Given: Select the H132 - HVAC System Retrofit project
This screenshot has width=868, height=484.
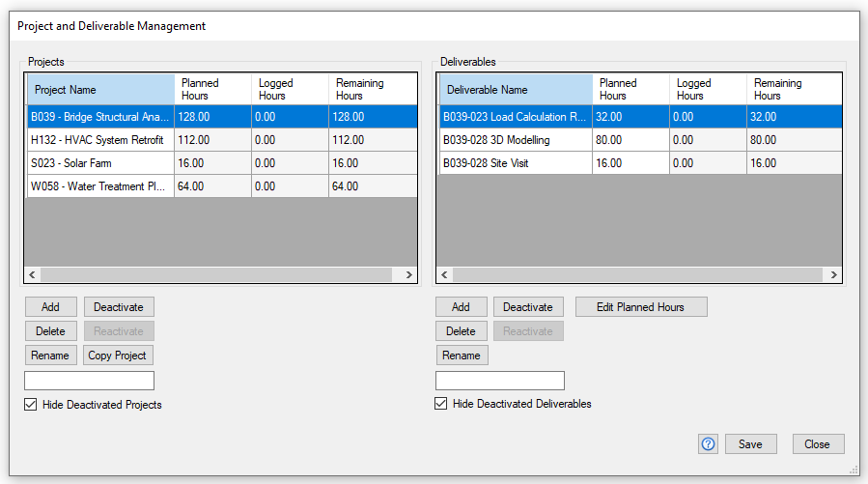Looking at the screenshot, I should click(x=222, y=139).
